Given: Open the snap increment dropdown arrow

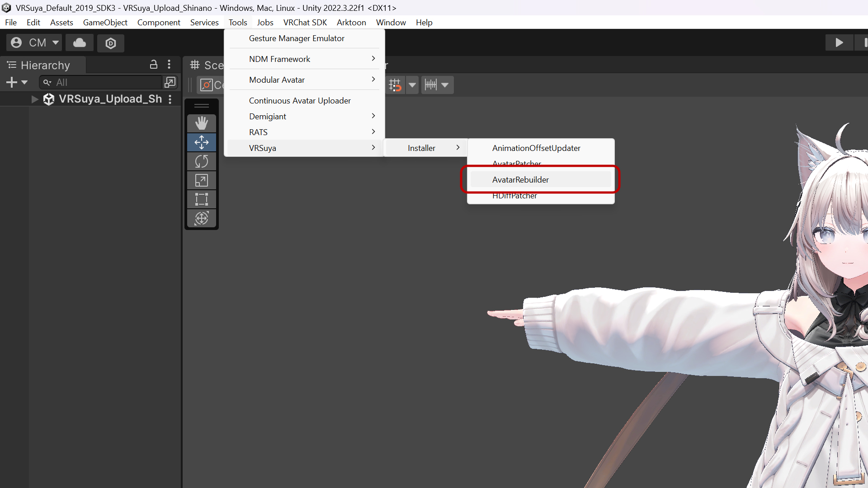Looking at the screenshot, I should (445, 85).
